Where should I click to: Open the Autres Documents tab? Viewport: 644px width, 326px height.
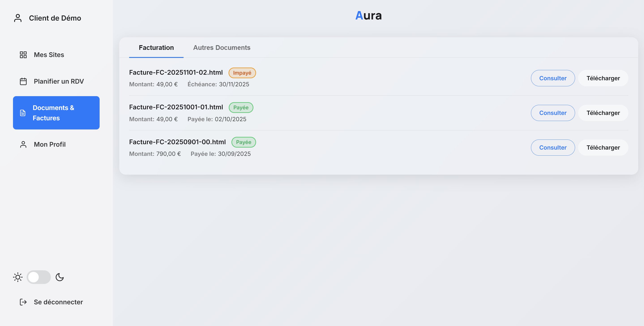(222, 47)
